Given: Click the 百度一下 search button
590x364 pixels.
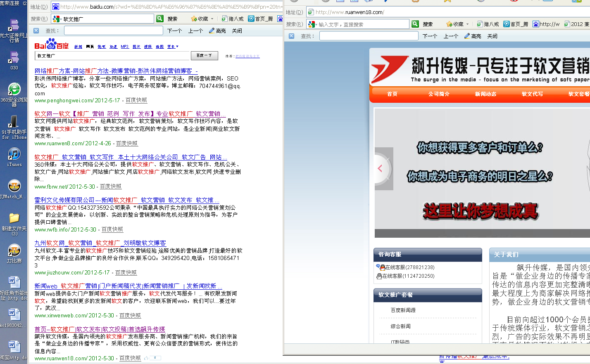Looking at the screenshot, I should point(204,56).
